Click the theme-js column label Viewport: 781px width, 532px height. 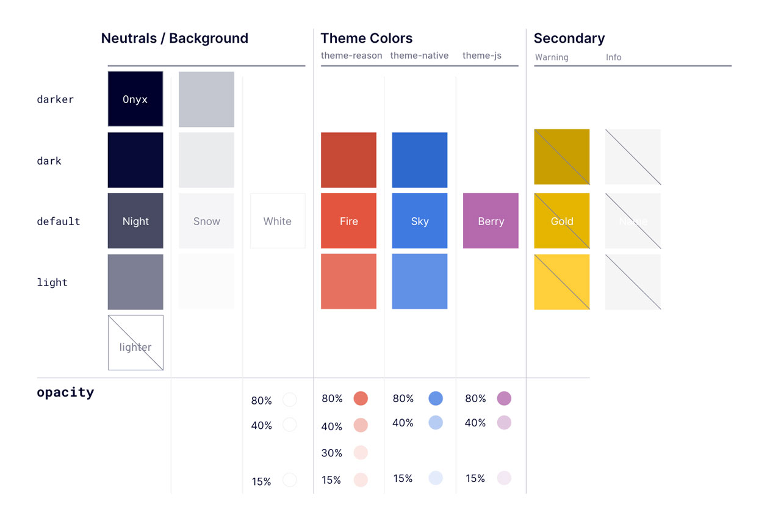[x=481, y=56]
